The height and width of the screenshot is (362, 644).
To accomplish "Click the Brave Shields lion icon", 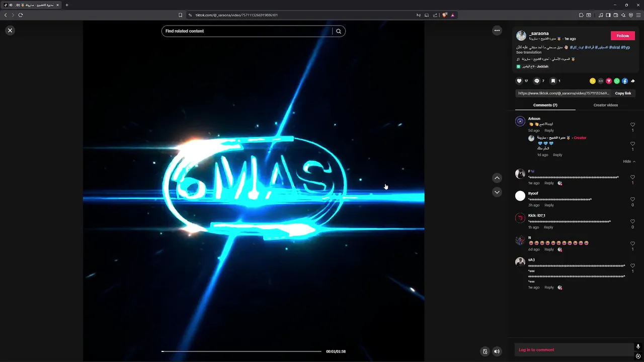I will coord(444,15).
